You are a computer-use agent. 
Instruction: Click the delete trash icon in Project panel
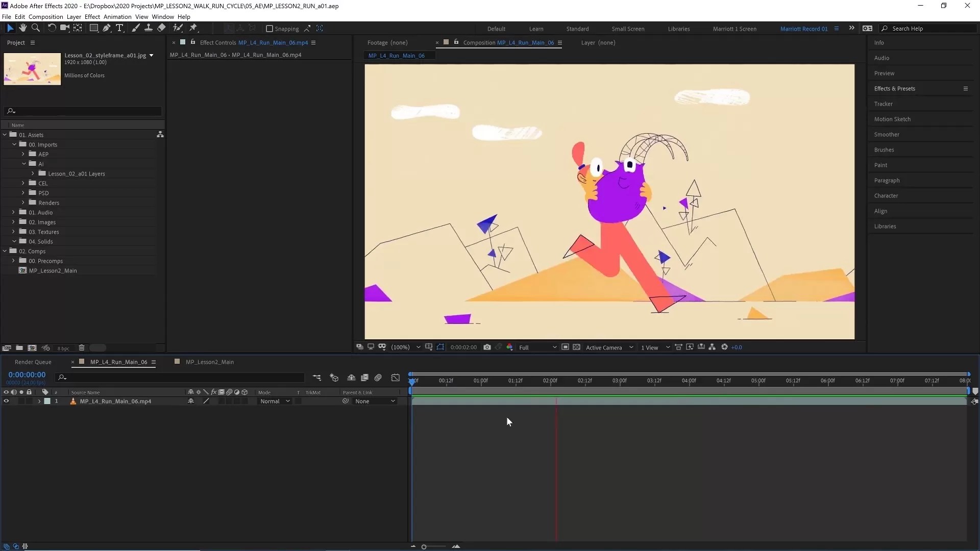tap(81, 348)
